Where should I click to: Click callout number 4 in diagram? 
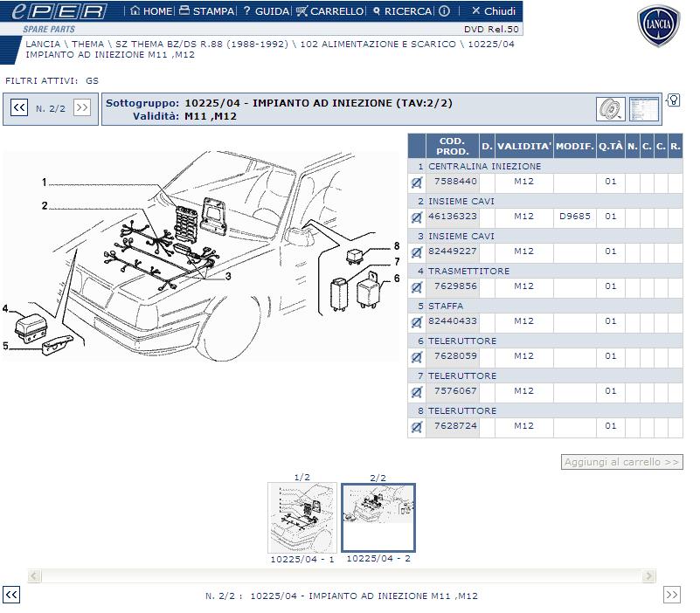pyautogui.click(x=5, y=309)
